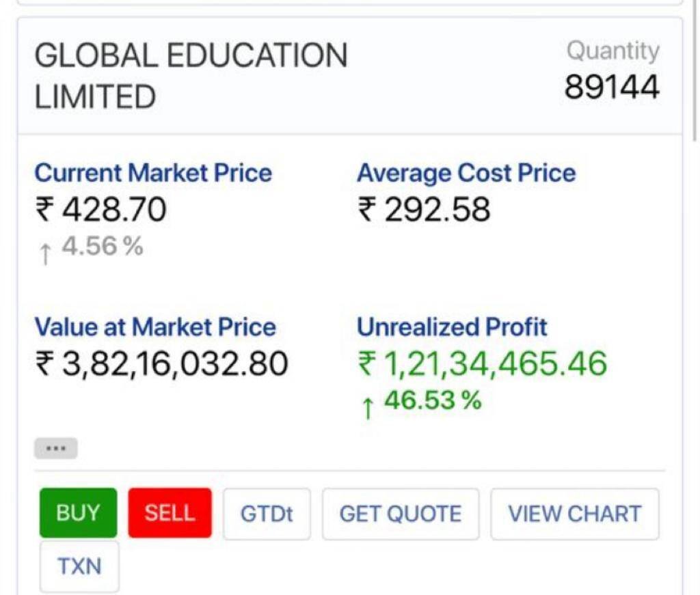Open the GTDt order option
700x595 pixels.
267,514
